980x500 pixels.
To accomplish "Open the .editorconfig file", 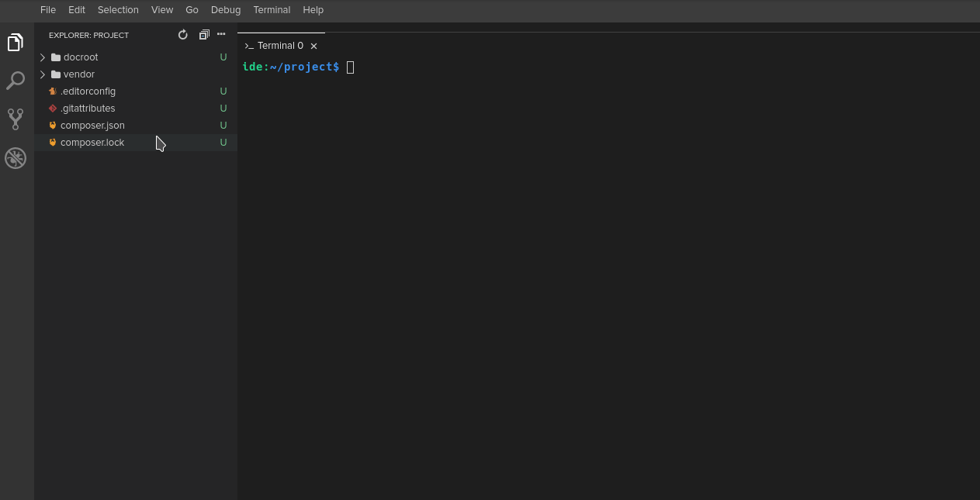I will click(88, 91).
